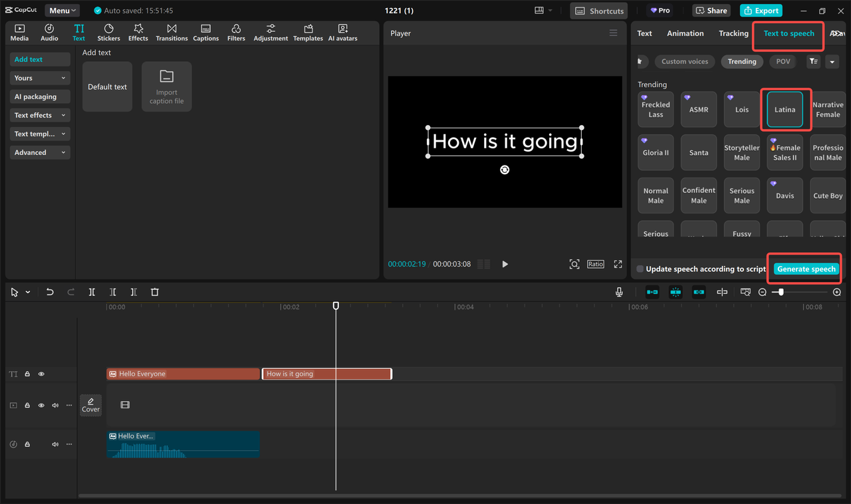Click the delete icon in timeline toolbar
The height and width of the screenshot is (504, 851).
click(155, 292)
